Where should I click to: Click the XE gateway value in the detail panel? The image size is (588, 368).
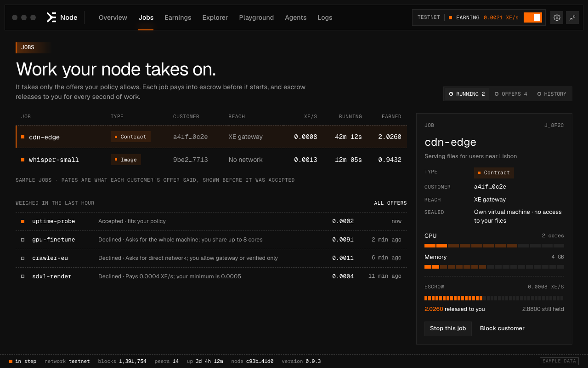tap(490, 200)
